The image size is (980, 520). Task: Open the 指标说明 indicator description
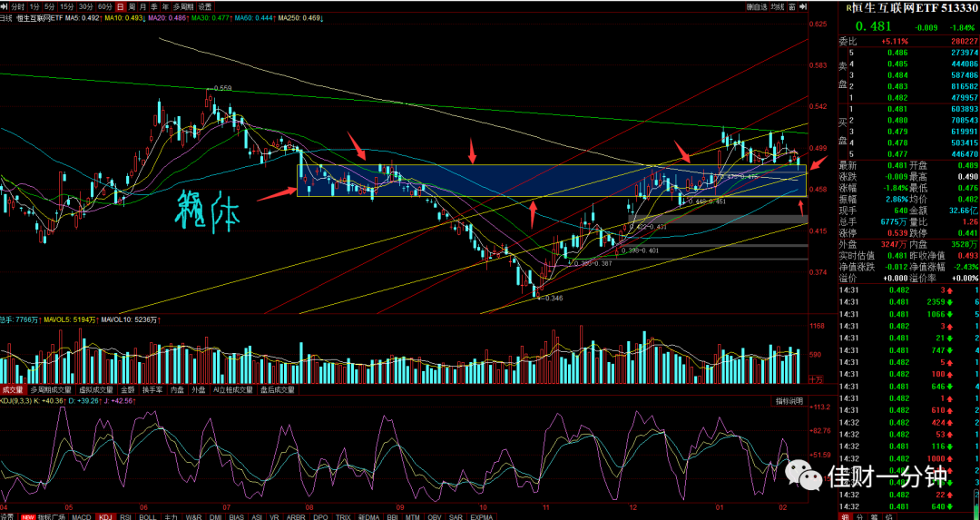point(790,400)
